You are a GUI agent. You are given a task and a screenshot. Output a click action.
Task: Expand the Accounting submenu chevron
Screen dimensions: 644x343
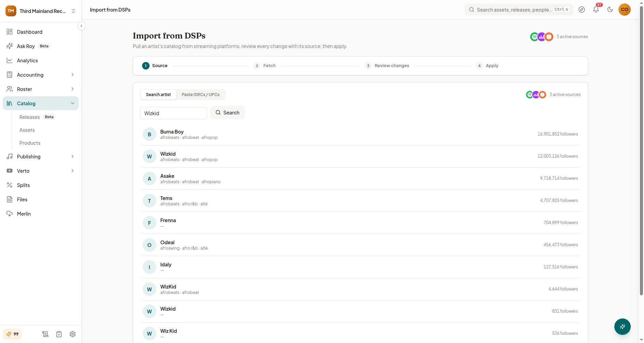tap(73, 75)
